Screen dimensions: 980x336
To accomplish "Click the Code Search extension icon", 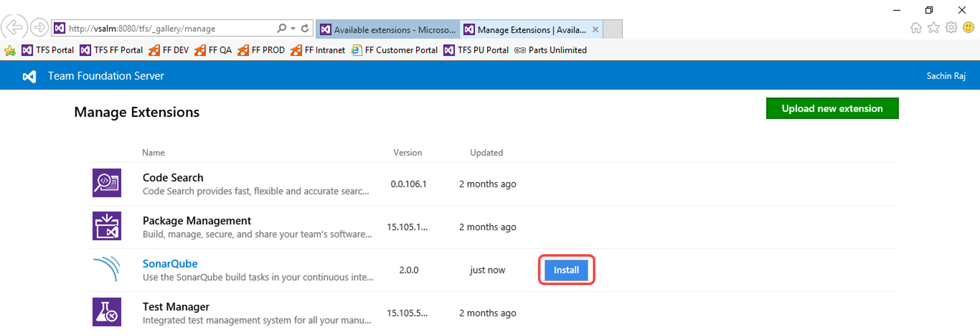I will (x=107, y=183).
